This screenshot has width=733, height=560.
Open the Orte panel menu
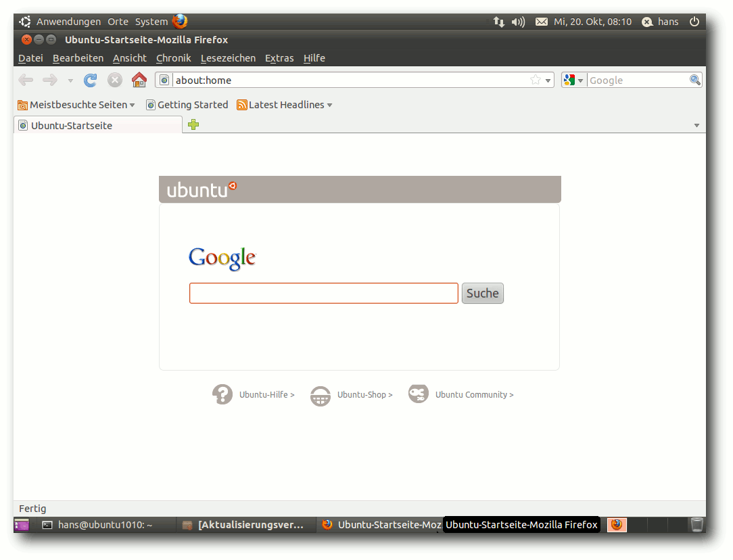tap(118, 22)
